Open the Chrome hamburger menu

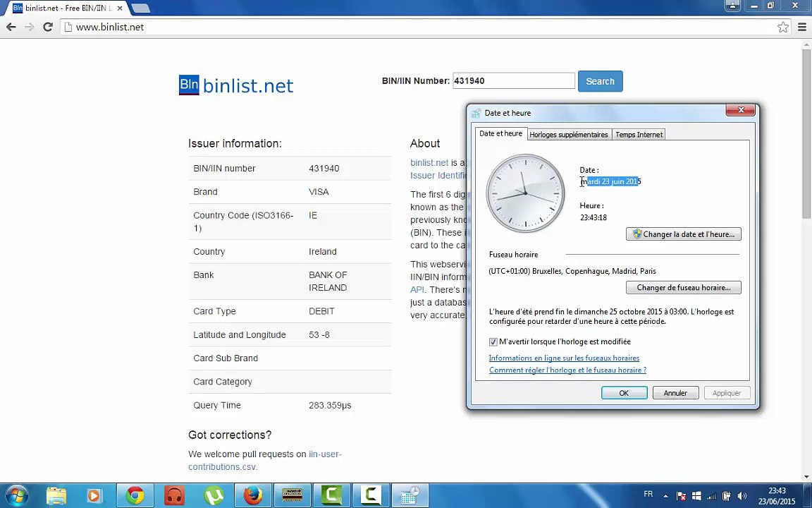[x=802, y=27]
